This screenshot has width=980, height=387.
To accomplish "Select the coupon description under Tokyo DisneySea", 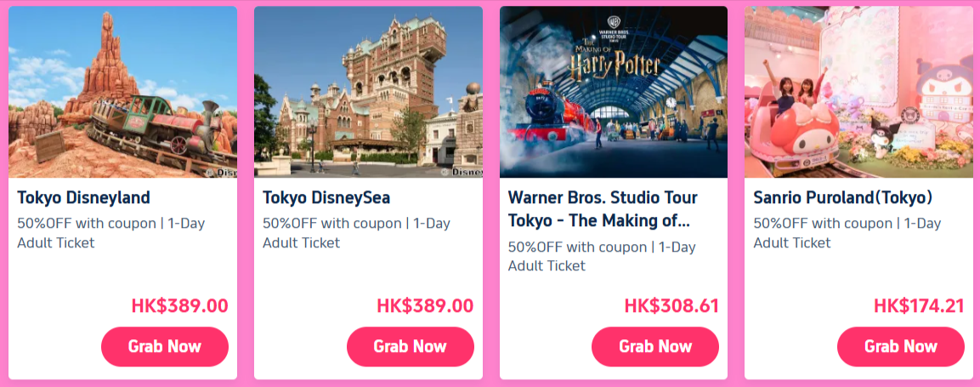I will [x=356, y=233].
